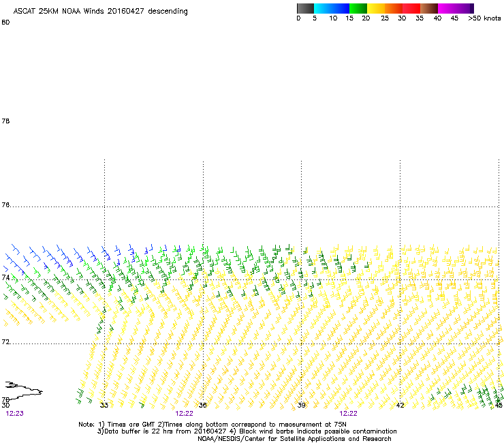The width and height of the screenshot is (504, 443).
Task: Pick the magenta 40–45 knots legend segment
Action: coord(447,8)
